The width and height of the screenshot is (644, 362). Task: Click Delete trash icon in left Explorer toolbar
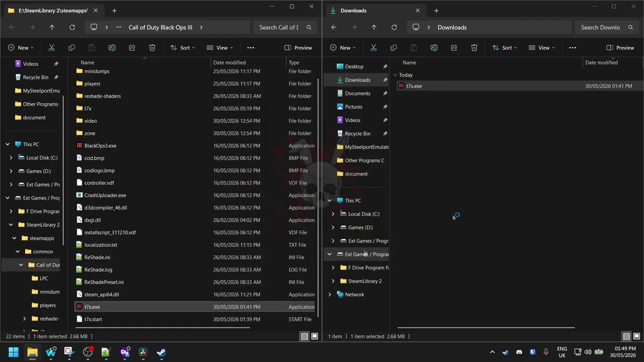[x=152, y=48]
